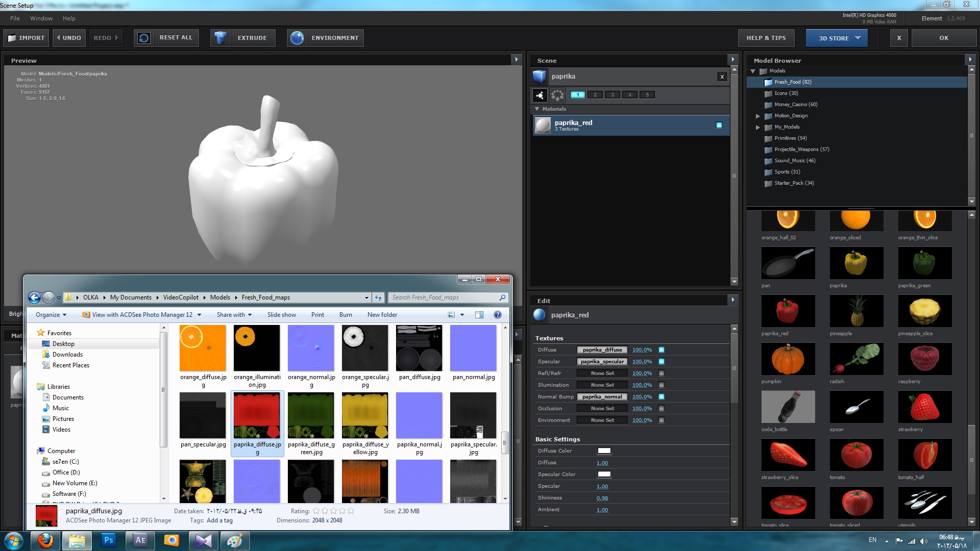The height and width of the screenshot is (551, 980).
Task: Click the Shininess value 0.98
Action: (602, 498)
